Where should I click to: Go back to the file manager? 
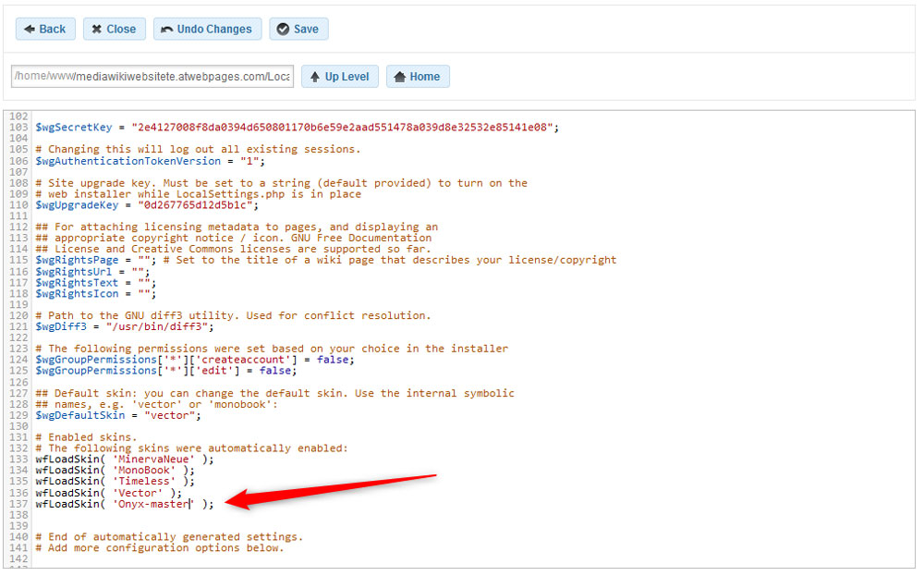coord(44,29)
